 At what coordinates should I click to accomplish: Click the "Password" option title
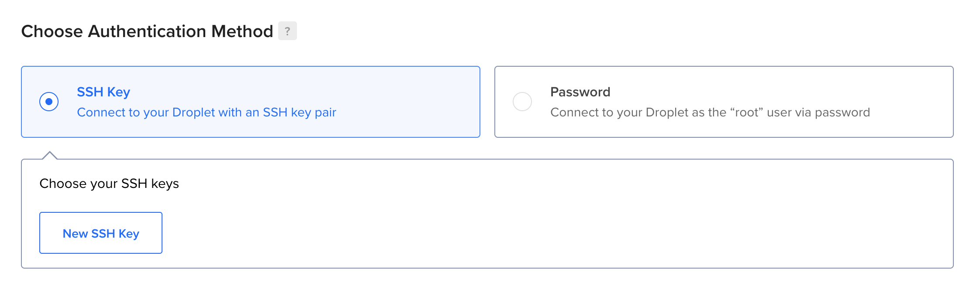pyautogui.click(x=580, y=92)
